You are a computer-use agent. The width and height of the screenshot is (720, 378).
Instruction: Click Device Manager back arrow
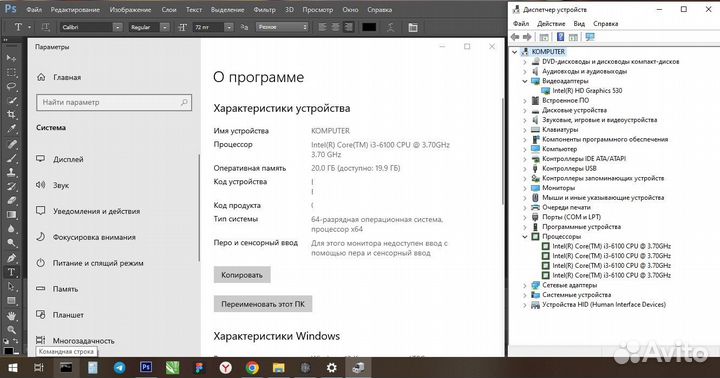(x=515, y=37)
